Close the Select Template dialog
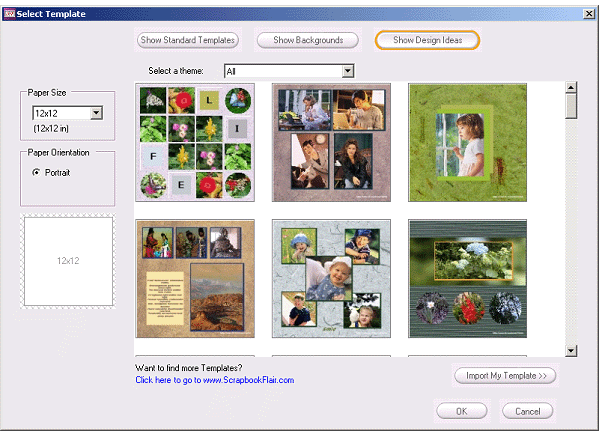This screenshot has width=600, height=436. [x=589, y=14]
